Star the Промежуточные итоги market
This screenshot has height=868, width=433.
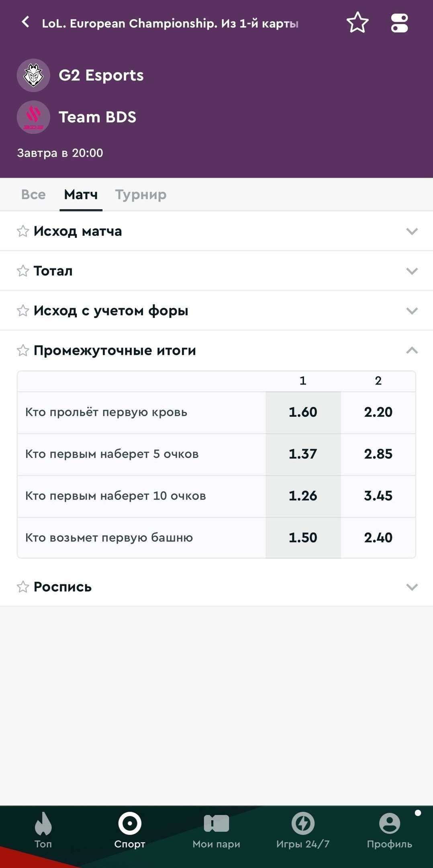tap(23, 350)
